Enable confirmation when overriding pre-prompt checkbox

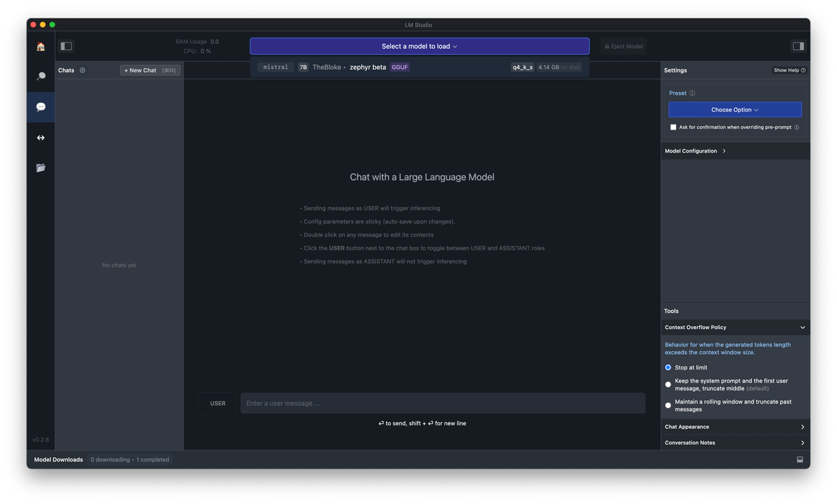(x=673, y=128)
